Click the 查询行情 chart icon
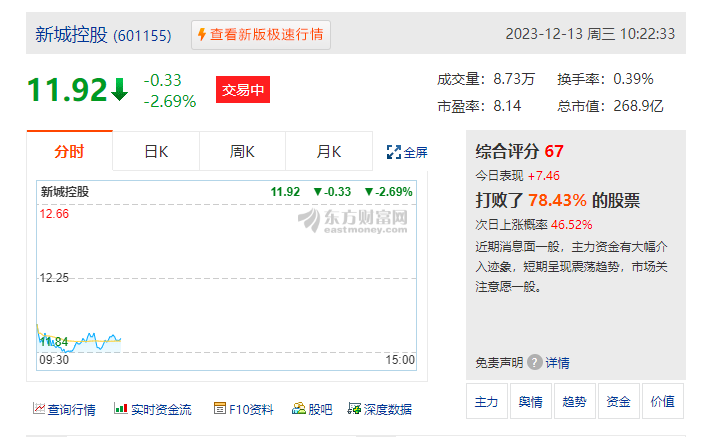 [x=39, y=408]
